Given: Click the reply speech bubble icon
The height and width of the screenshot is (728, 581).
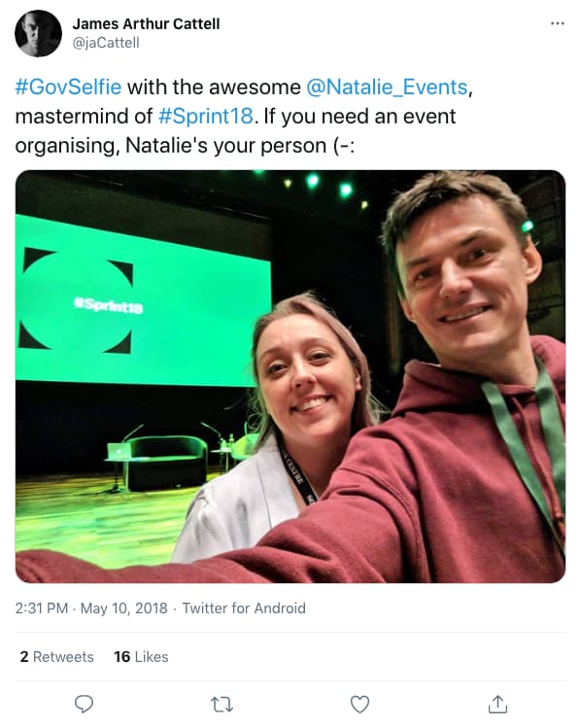Looking at the screenshot, I should pos(84,704).
